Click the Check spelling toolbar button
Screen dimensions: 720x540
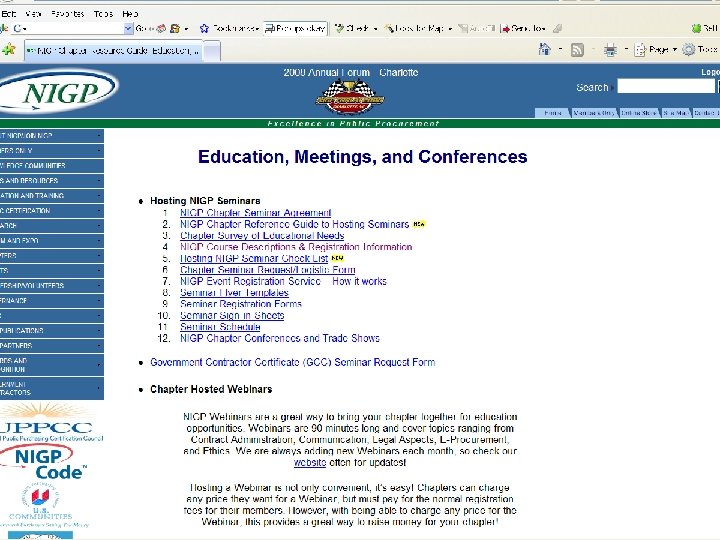coord(352,28)
